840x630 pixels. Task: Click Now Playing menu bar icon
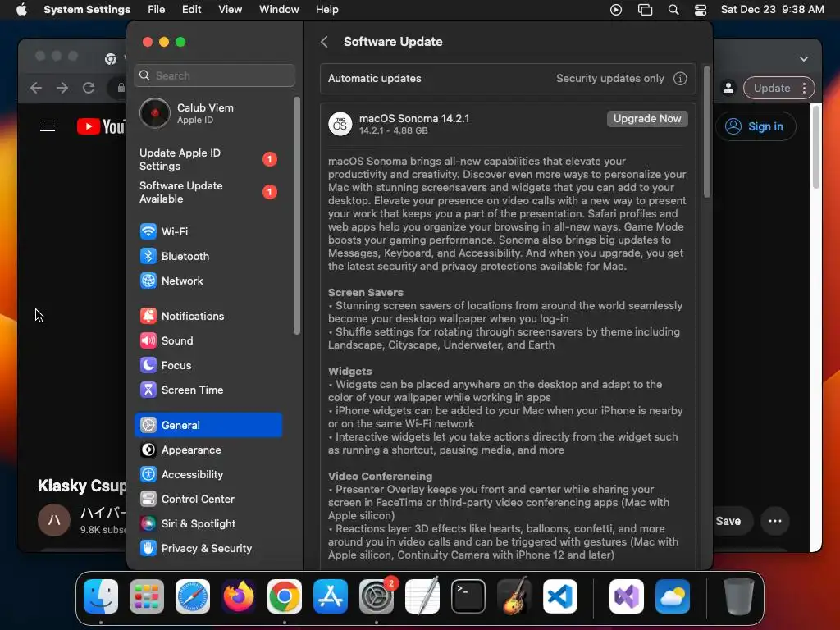coord(616,10)
